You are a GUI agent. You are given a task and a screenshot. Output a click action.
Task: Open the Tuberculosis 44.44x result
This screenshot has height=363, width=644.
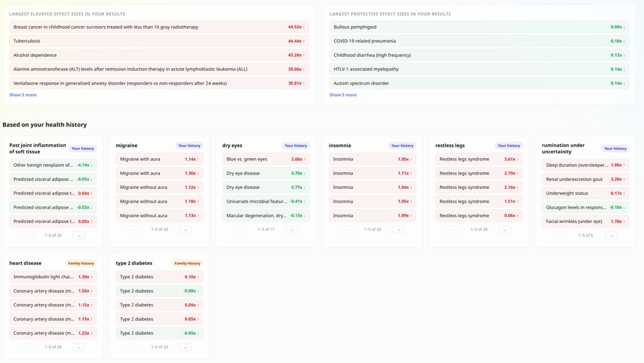[x=159, y=41]
